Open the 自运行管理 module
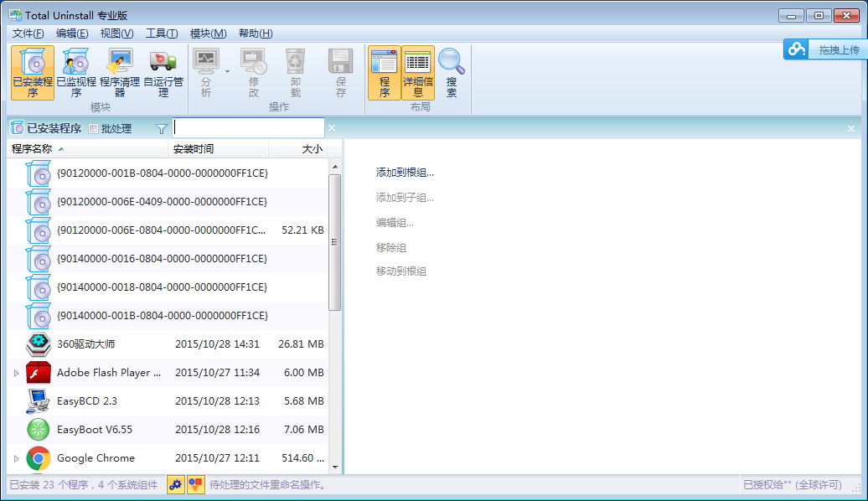The image size is (868, 501). coord(163,73)
